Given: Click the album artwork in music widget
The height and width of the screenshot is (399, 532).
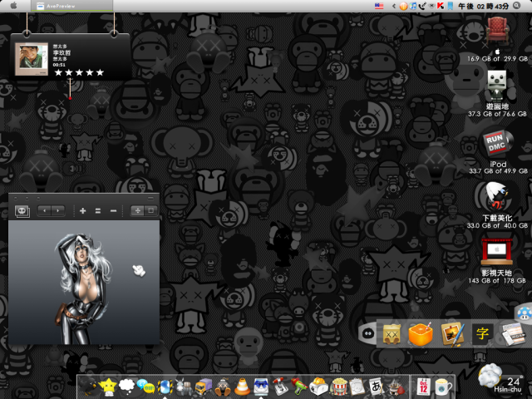Looking at the screenshot, I should click(32, 59).
